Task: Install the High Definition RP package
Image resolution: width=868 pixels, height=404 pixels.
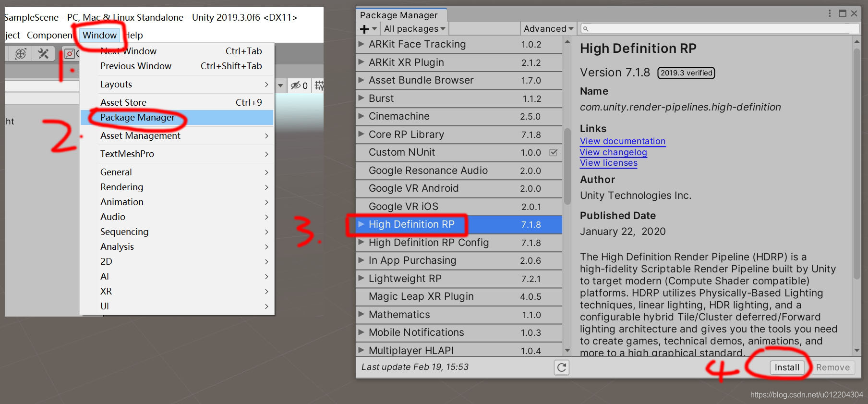Action: pyautogui.click(x=787, y=367)
